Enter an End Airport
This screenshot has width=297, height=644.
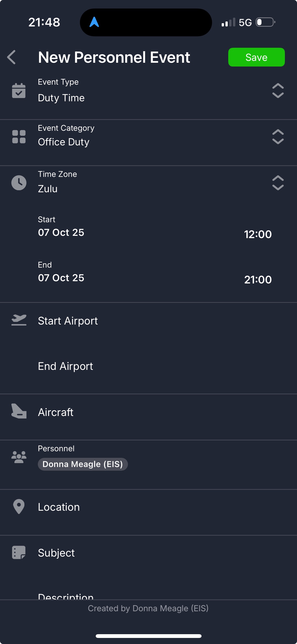tap(65, 366)
